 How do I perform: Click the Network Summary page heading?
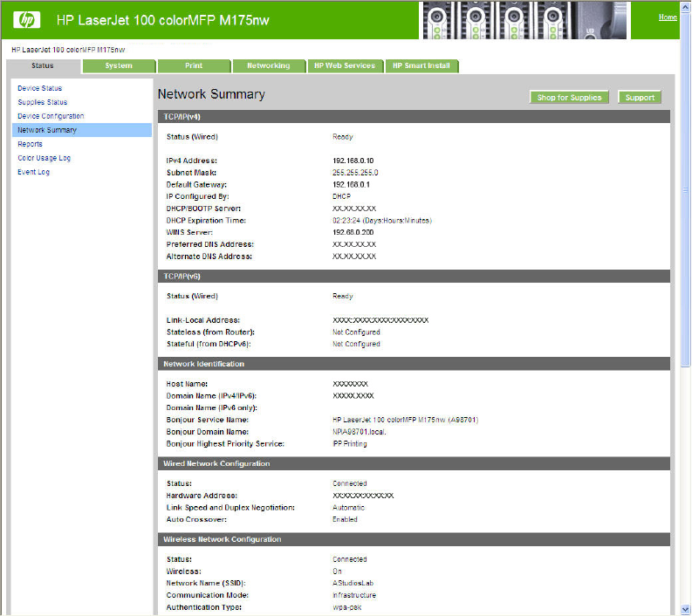pos(211,94)
